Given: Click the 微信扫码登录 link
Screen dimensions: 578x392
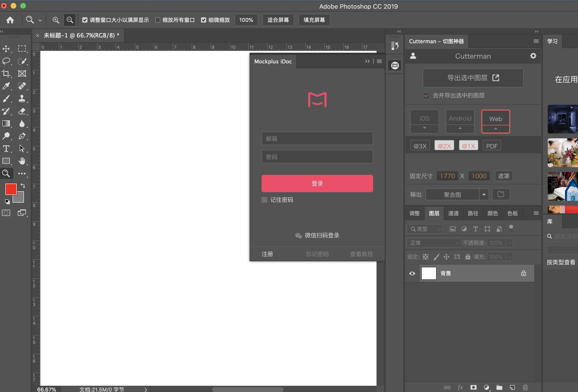Looking at the screenshot, I should point(322,235).
